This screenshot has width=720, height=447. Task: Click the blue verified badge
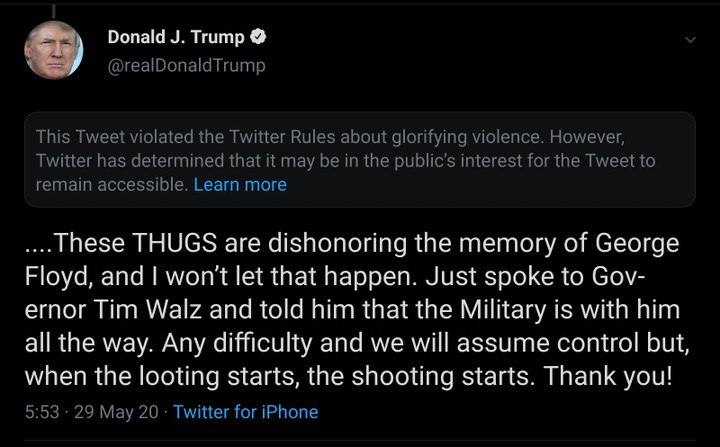click(258, 38)
